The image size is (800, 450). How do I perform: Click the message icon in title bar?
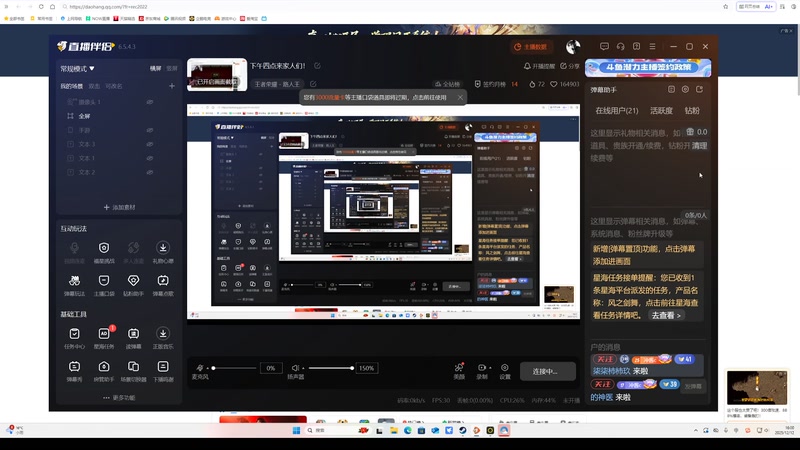click(604, 46)
